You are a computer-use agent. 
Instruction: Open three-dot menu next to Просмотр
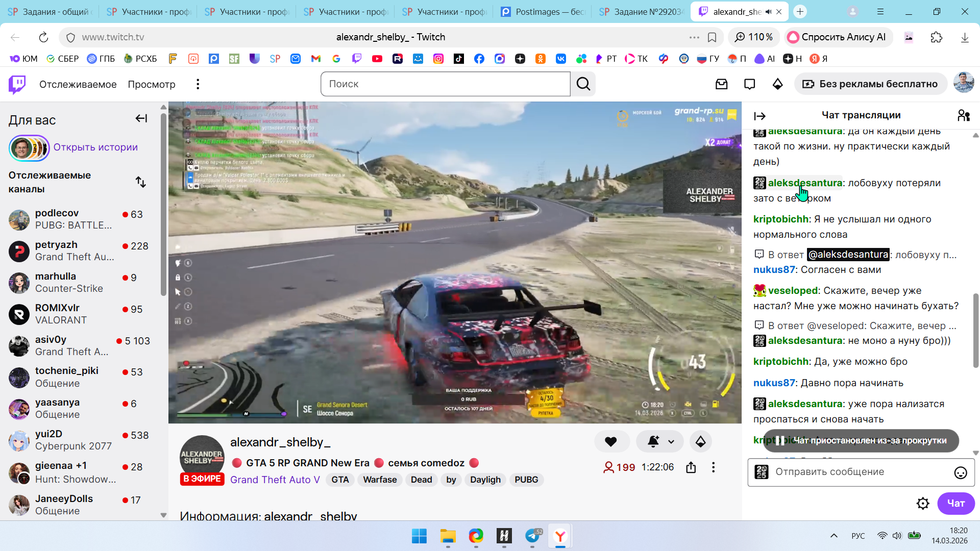point(198,84)
